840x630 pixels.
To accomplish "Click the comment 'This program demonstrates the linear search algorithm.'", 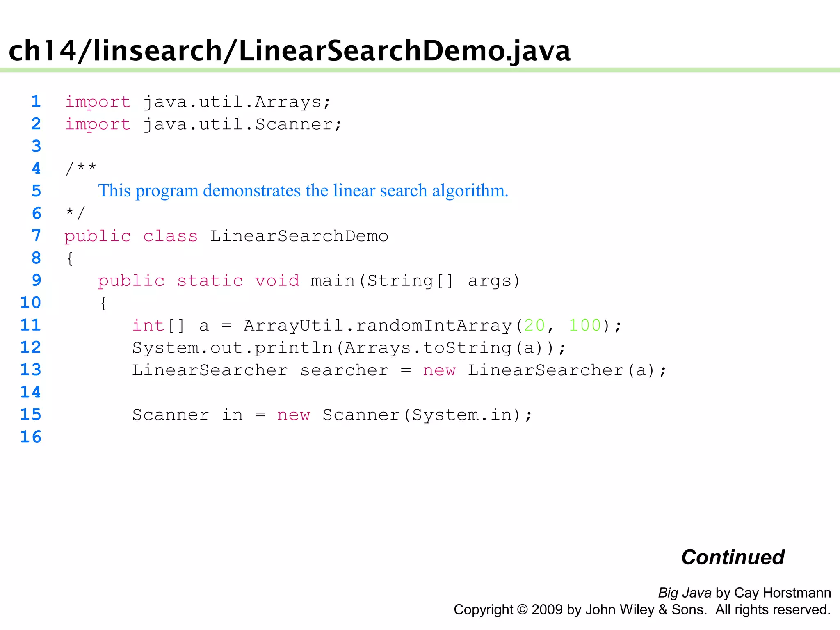I will 303,191.
